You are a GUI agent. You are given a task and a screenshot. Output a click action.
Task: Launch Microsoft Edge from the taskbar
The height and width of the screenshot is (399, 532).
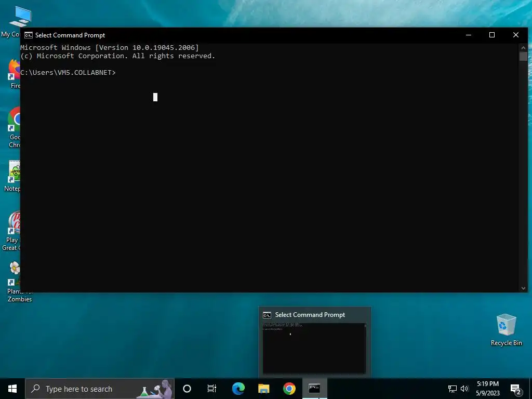[x=238, y=389]
